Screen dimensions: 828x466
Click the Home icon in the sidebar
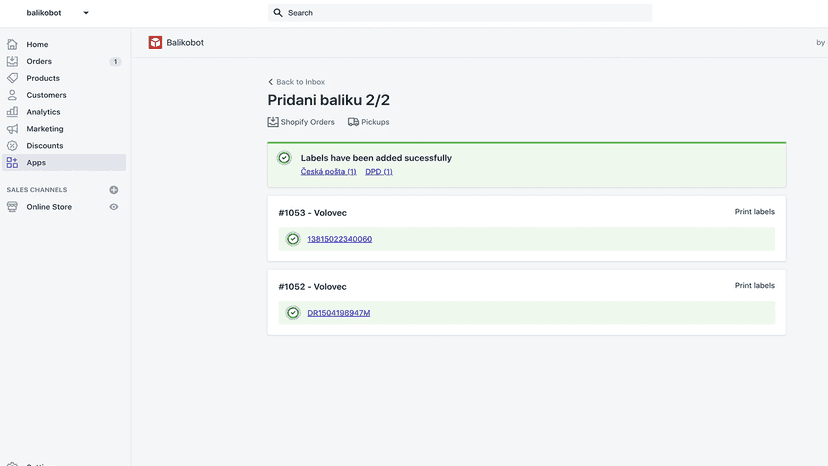[12, 44]
